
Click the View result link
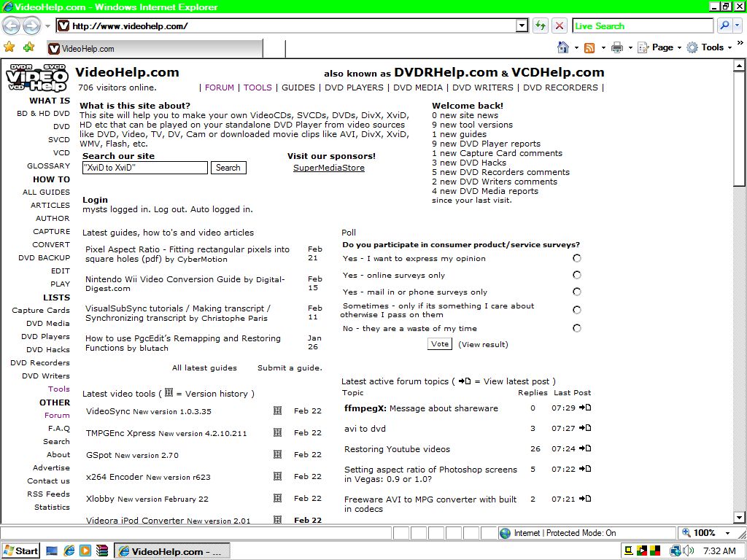point(483,344)
